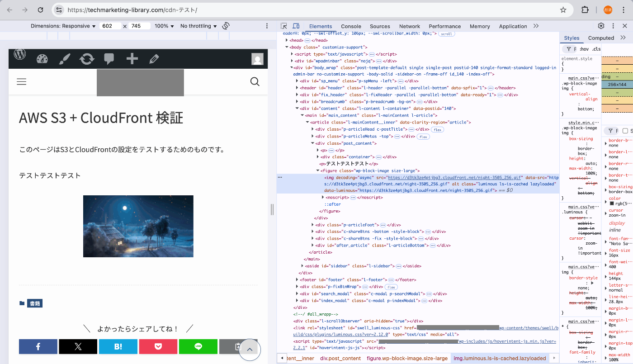Expand the aside id="sidebar" node
This screenshot has height=364, width=633.
click(x=302, y=266)
